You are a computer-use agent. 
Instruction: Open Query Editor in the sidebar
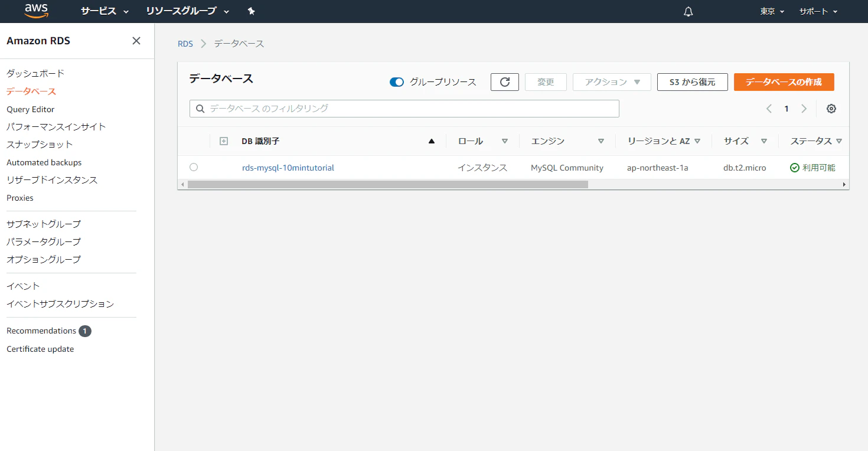31,109
